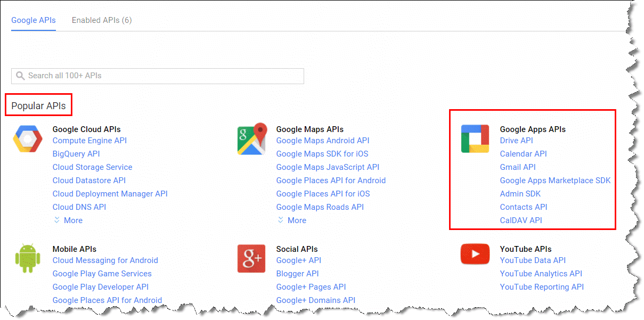Select Google Play Game Services
The height and width of the screenshot is (320, 644).
(102, 274)
